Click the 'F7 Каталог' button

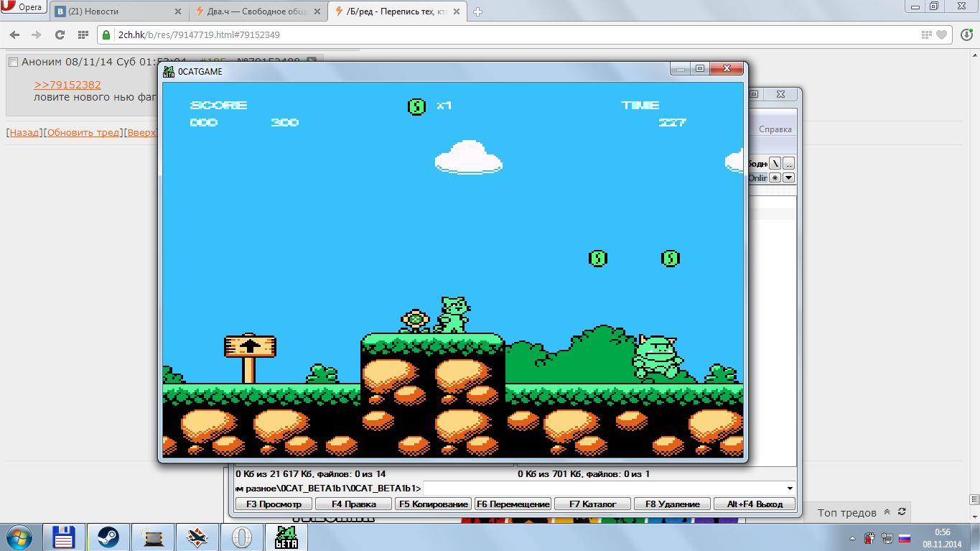pos(592,504)
